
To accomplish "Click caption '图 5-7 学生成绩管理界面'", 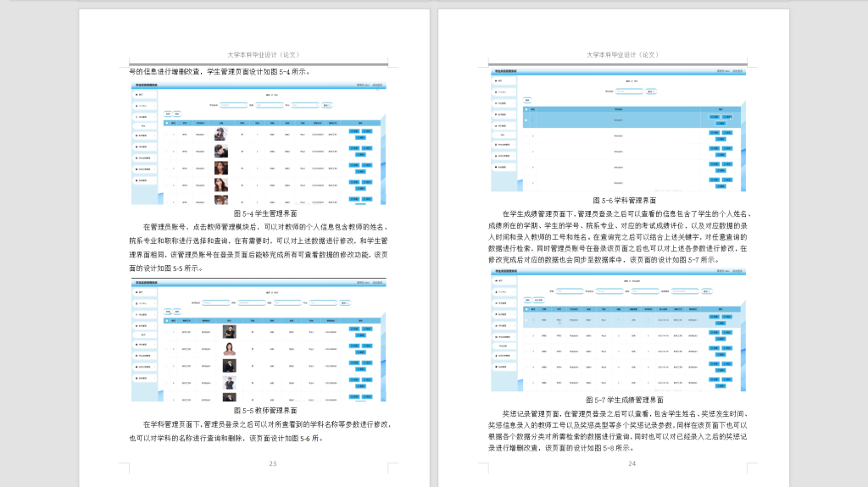I will point(625,400).
